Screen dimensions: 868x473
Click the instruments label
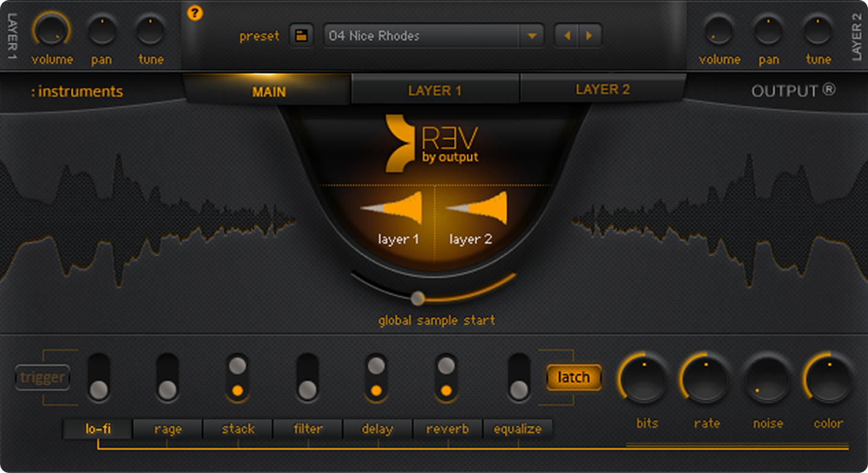coord(77,92)
